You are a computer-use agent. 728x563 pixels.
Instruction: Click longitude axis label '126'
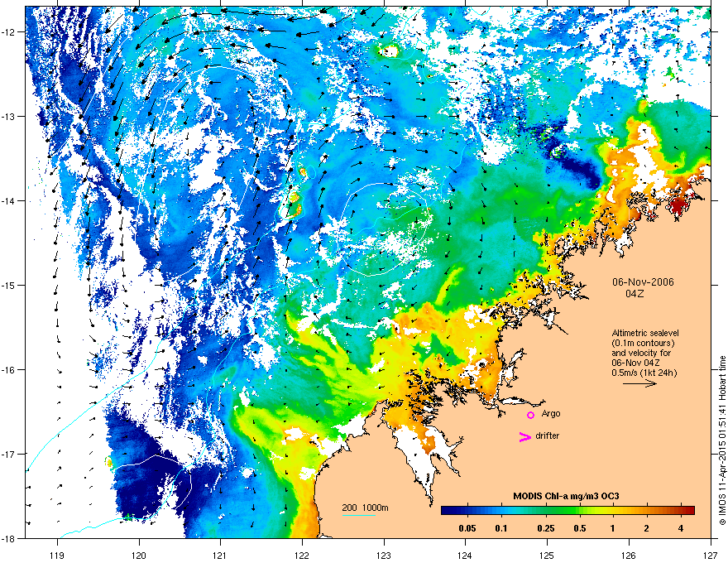(x=629, y=555)
